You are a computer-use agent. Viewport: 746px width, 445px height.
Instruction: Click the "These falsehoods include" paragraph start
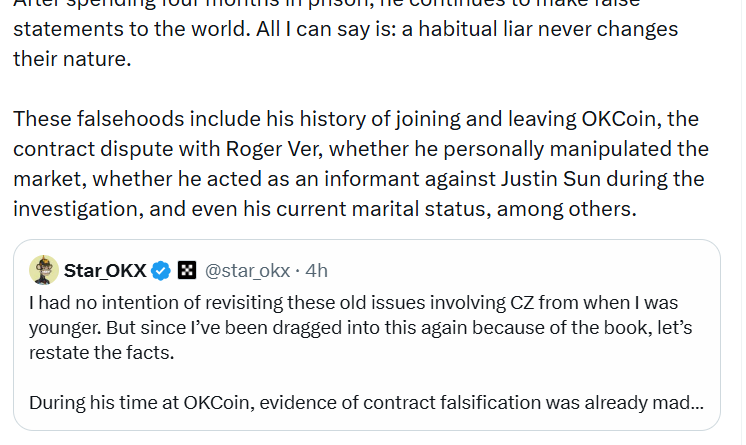[x=120, y=119]
